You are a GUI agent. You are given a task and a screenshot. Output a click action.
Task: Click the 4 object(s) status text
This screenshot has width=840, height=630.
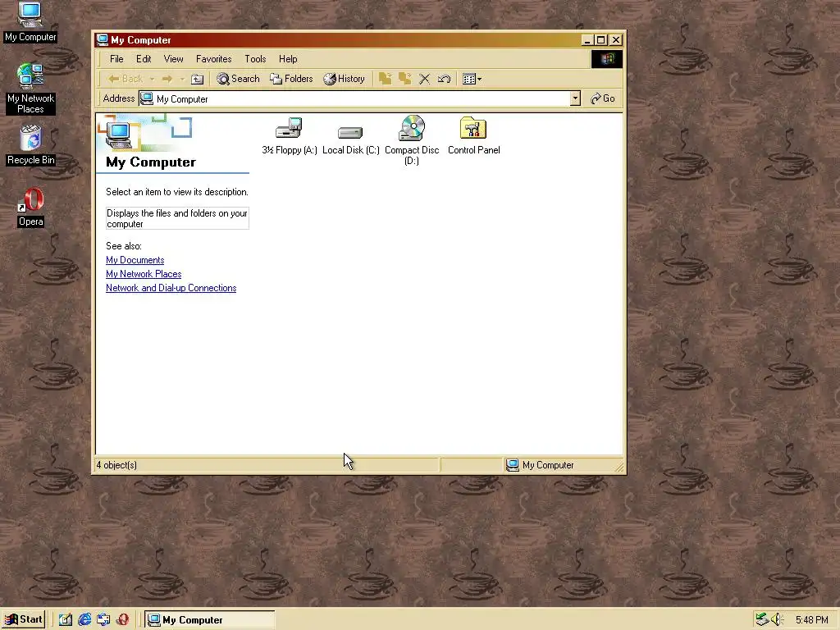point(116,465)
